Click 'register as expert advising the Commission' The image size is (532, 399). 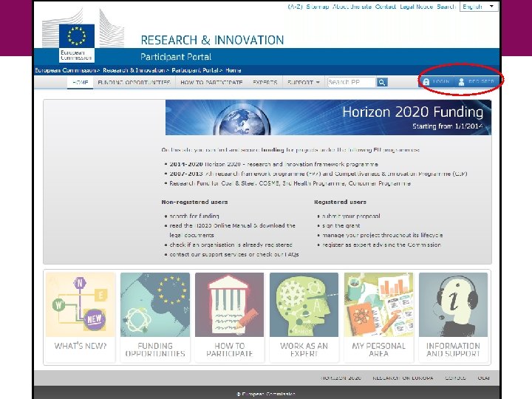point(381,245)
